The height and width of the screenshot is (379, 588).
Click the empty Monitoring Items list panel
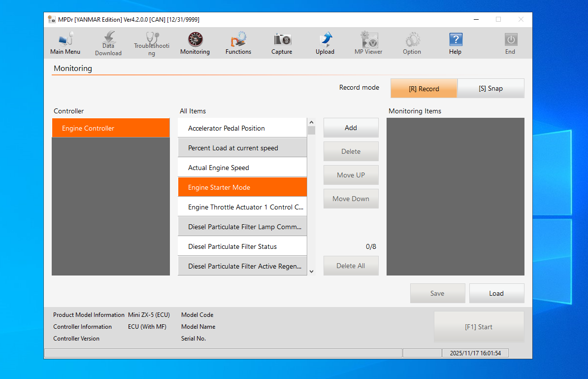coord(455,197)
